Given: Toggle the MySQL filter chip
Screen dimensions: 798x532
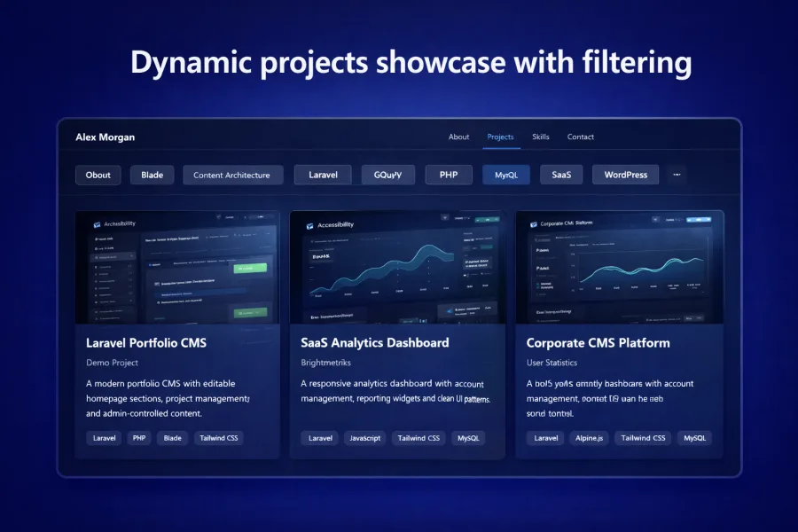Looking at the screenshot, I should [506, 175].
